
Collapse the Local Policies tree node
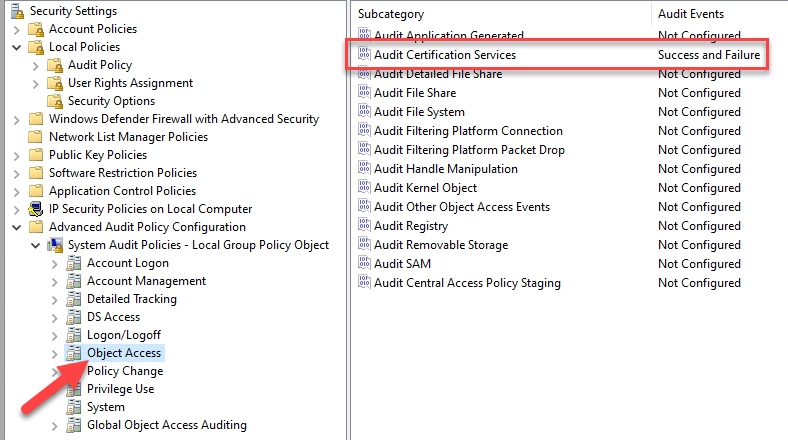point(16,47)
